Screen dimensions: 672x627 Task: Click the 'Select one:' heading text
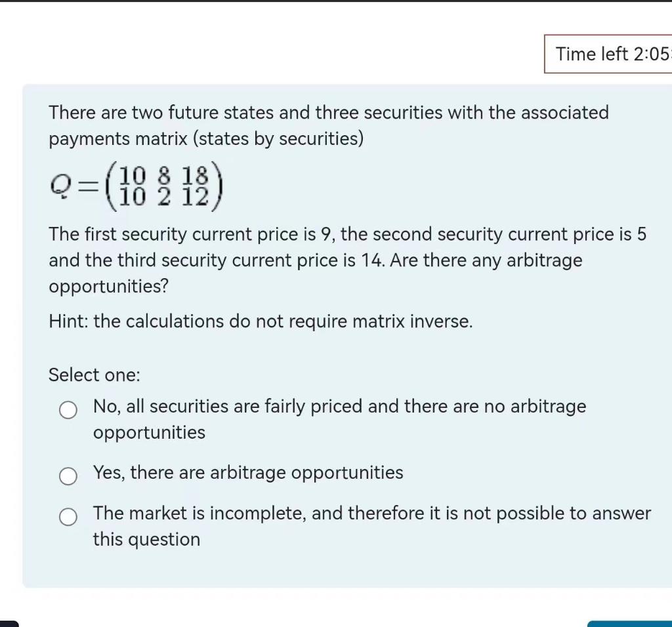(94, 374)
